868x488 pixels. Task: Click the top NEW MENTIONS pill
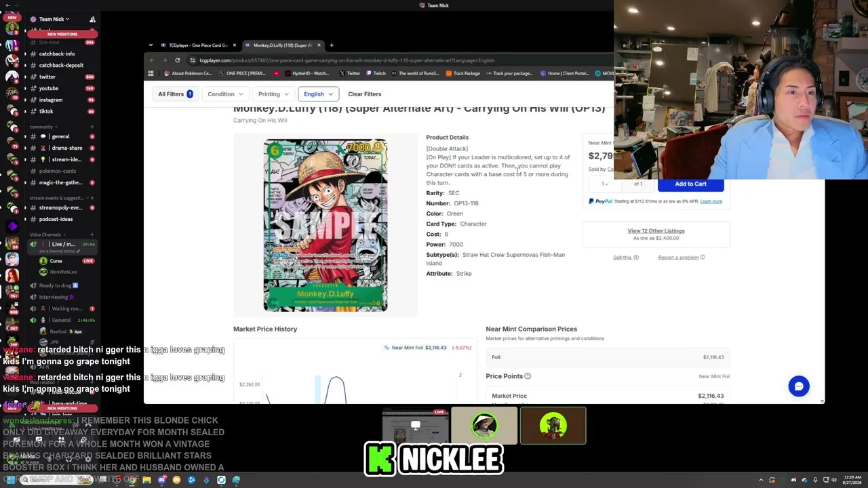coord(62,34)
